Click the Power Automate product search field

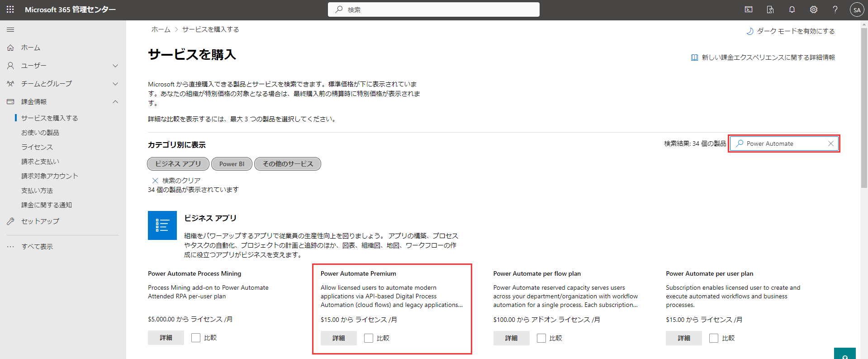pyautogui.click(x=784, y=144)
